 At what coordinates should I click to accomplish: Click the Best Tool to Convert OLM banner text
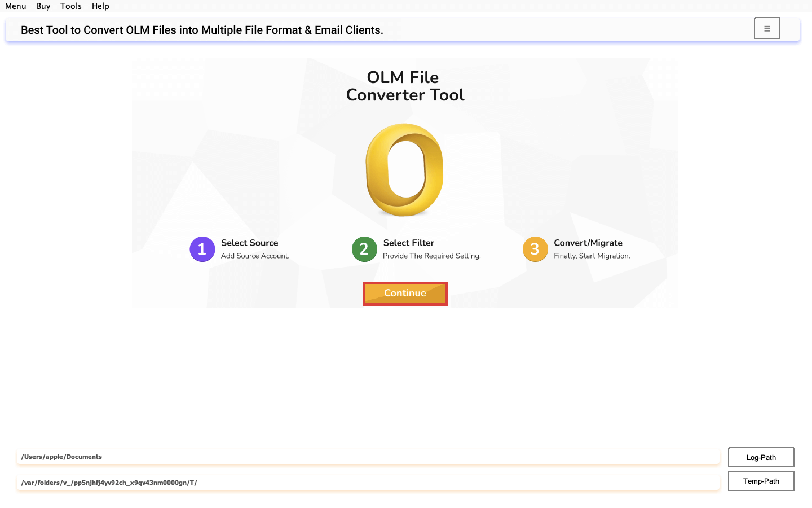202,30
